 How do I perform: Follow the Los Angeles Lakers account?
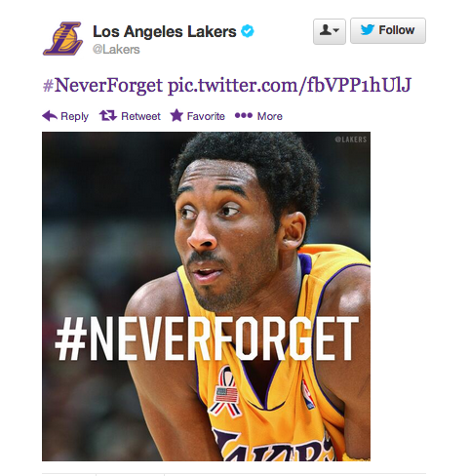[x=388, y=31]
